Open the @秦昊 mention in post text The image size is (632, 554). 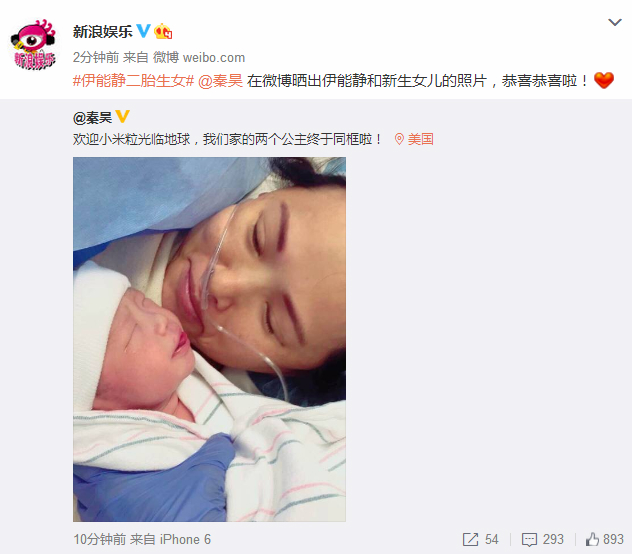pyautogui.click(x=220, y=81)
